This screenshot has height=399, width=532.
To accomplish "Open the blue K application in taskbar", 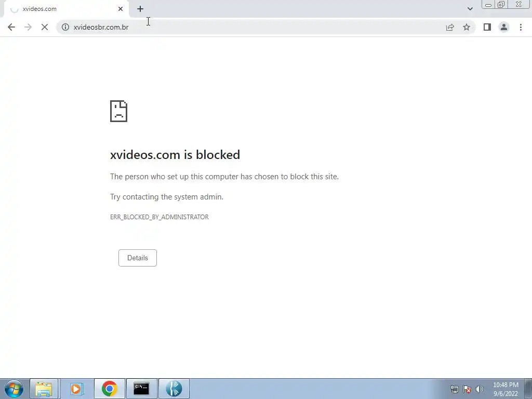I will tap(174, 389).
